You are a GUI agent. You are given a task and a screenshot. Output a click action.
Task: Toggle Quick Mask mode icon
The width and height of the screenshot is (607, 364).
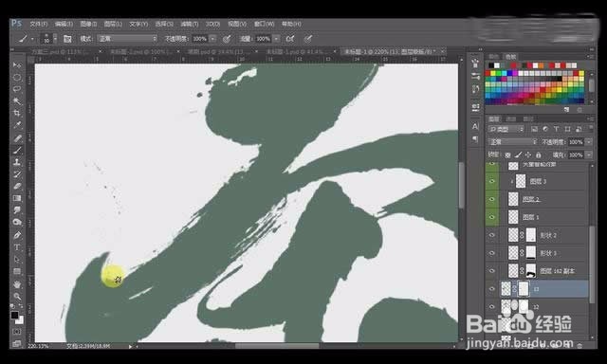coord(17,332)
